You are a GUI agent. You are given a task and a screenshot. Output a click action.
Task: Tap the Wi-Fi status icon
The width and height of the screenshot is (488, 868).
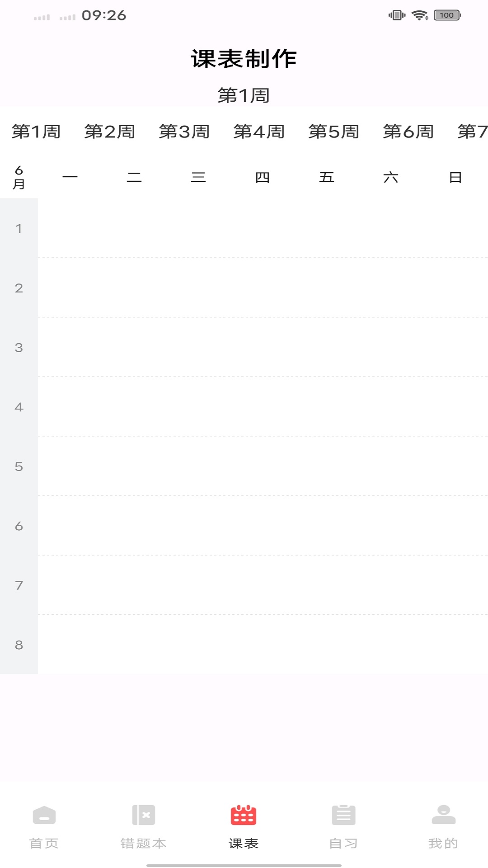point(420,15)
